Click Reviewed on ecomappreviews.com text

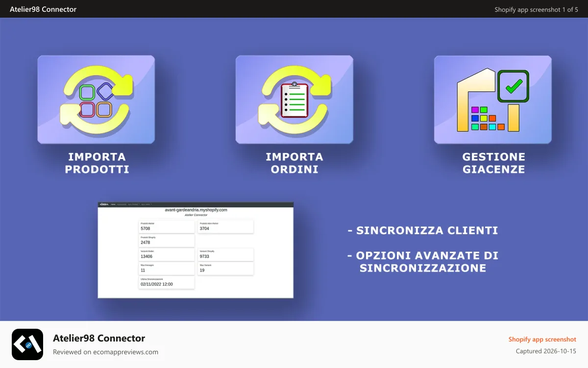point(105,352)
